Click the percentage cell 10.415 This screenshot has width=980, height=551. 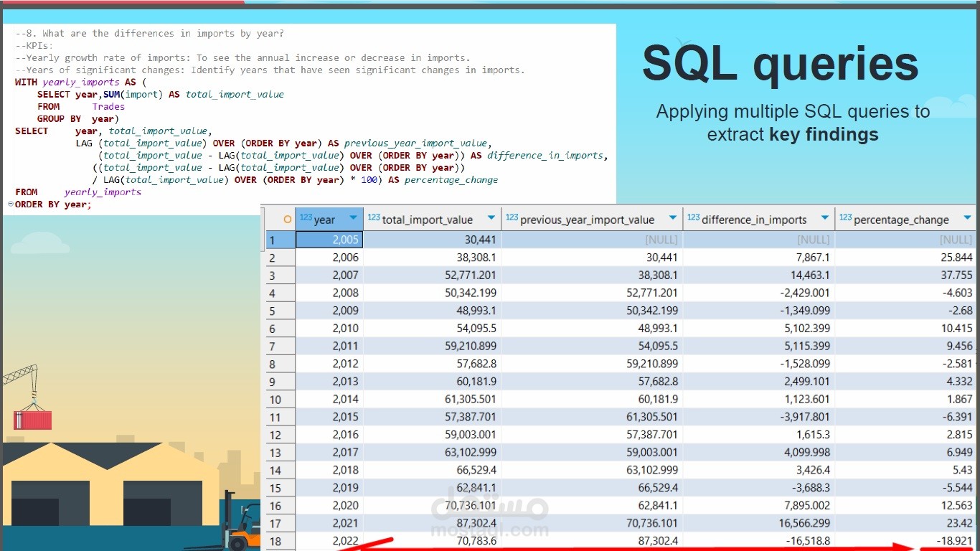click(905, 328)
